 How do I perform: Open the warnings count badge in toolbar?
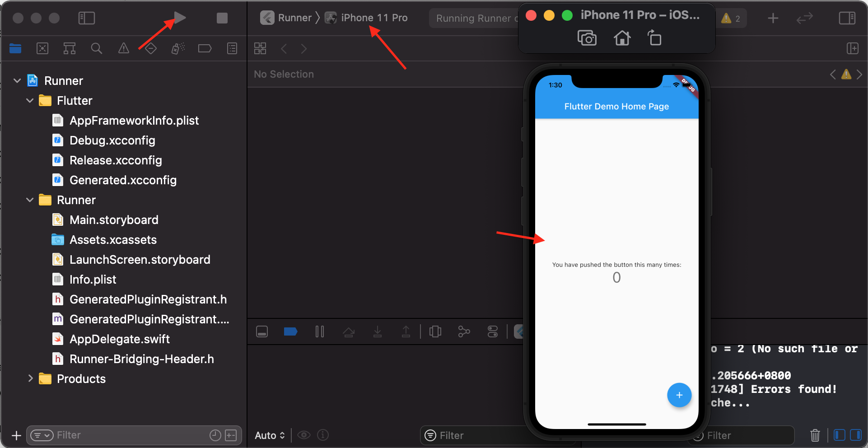731,19
